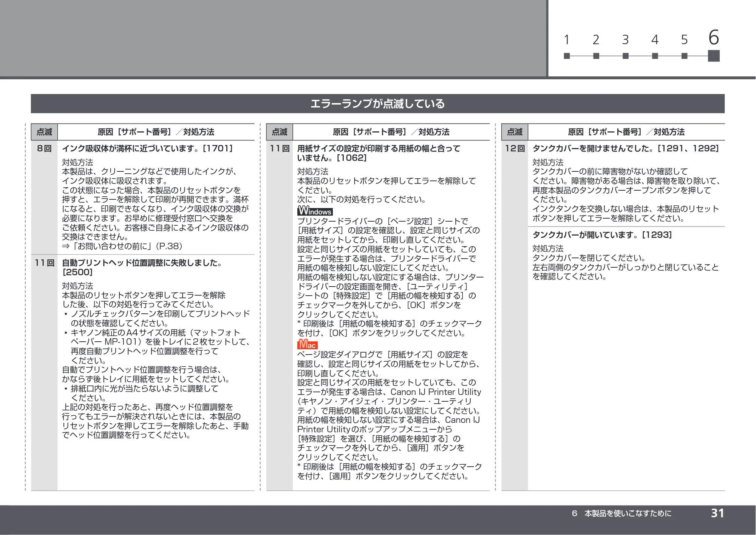
Task: Click text タンクカバーを閉じてください。
Action: [x=589, y=258]
